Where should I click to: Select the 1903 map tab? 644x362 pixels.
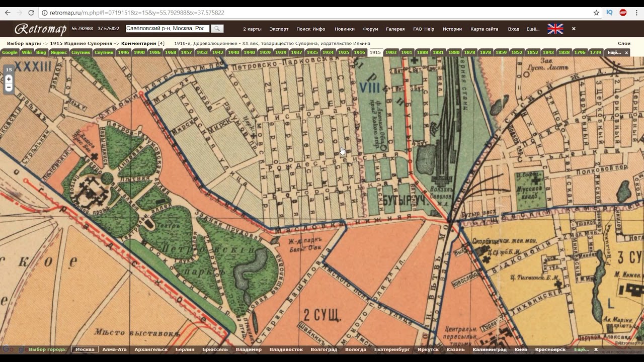point(391,52)
